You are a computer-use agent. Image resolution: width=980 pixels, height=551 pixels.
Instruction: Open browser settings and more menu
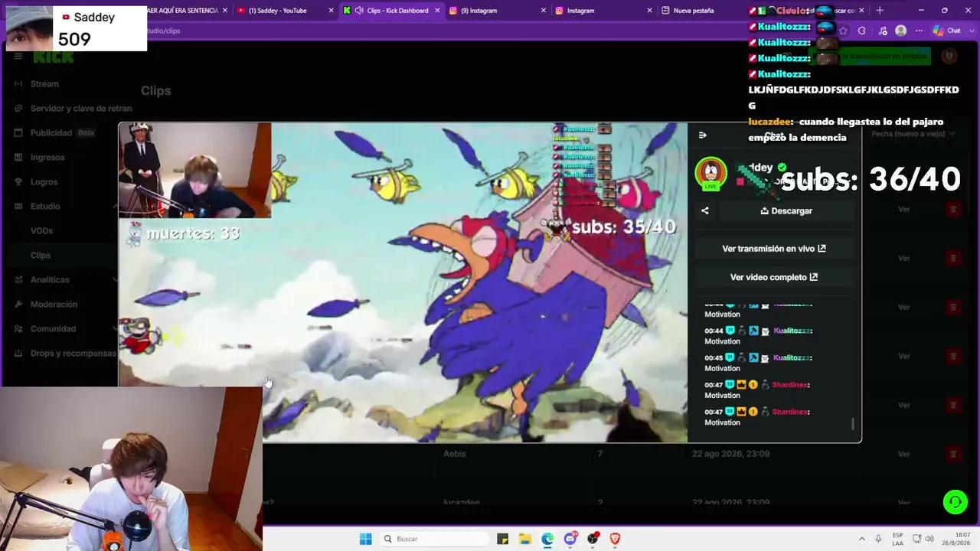(x=920, y=31)
